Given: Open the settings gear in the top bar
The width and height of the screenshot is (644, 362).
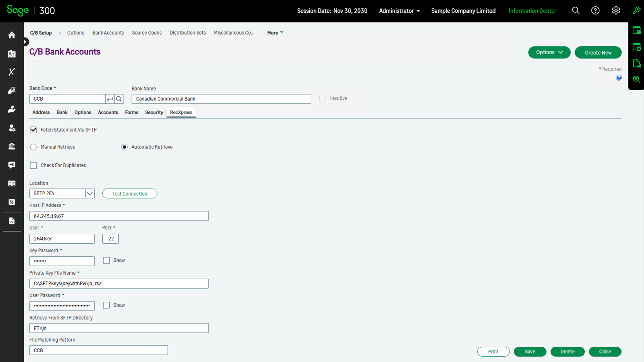Looking at the screenshot, I should tap(616, 10).
